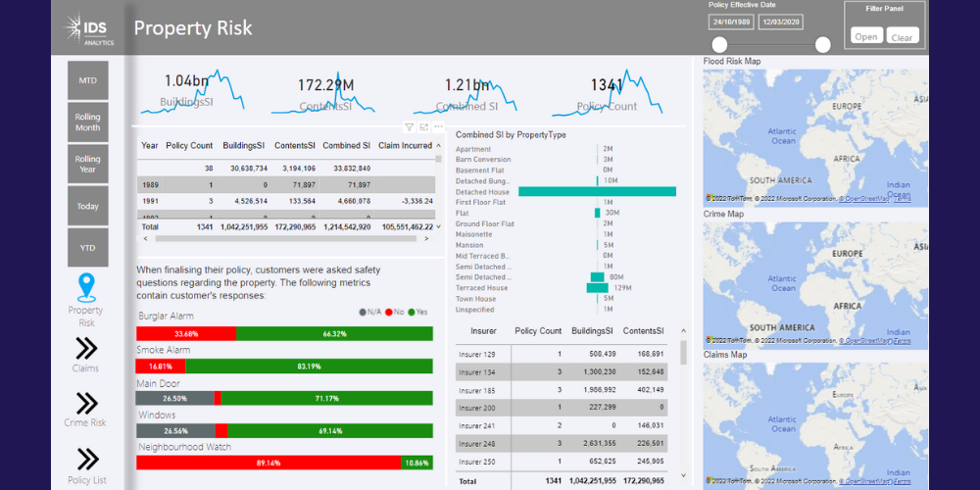
Task: Clear filters with the Clear button
Action: (902, 36)
